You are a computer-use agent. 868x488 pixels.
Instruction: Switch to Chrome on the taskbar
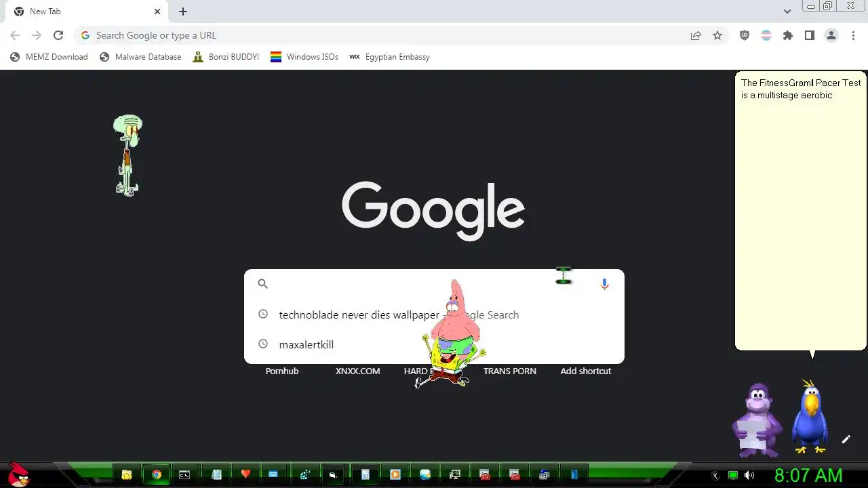[x=157, y=475]
